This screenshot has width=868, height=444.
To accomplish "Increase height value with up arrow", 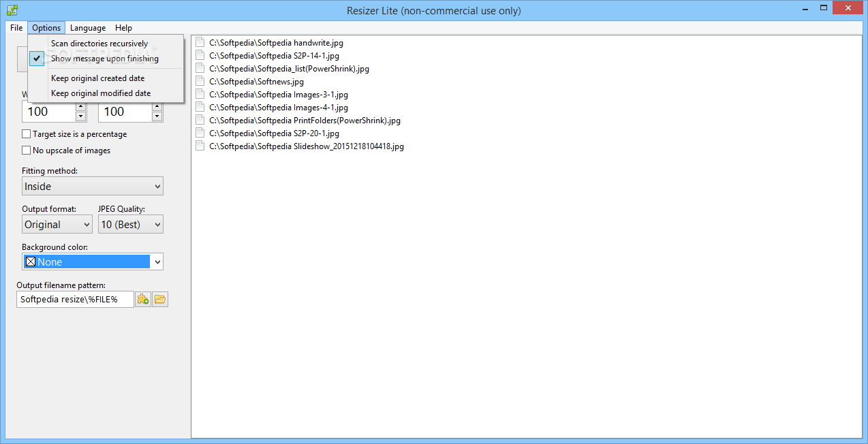I will click(157, 106).
